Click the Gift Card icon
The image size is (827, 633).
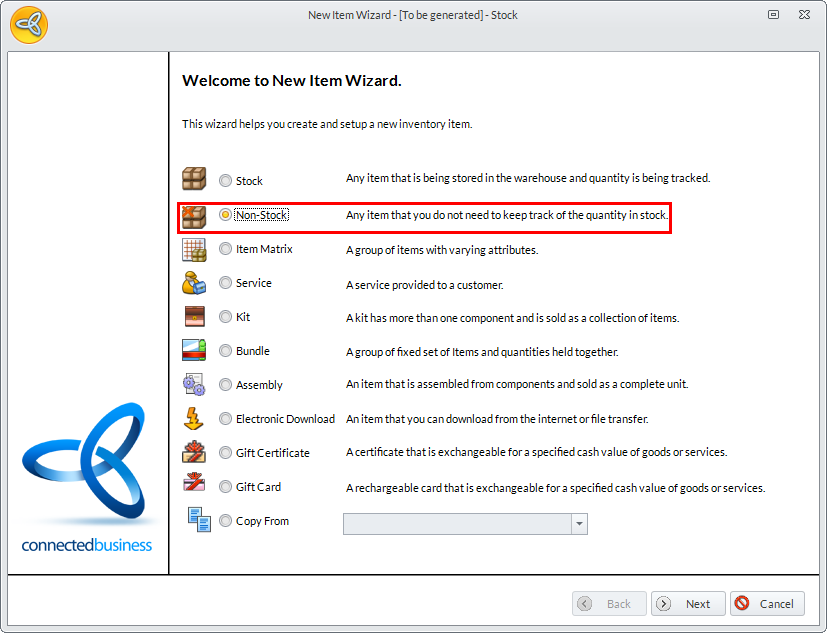coord(194,482)
